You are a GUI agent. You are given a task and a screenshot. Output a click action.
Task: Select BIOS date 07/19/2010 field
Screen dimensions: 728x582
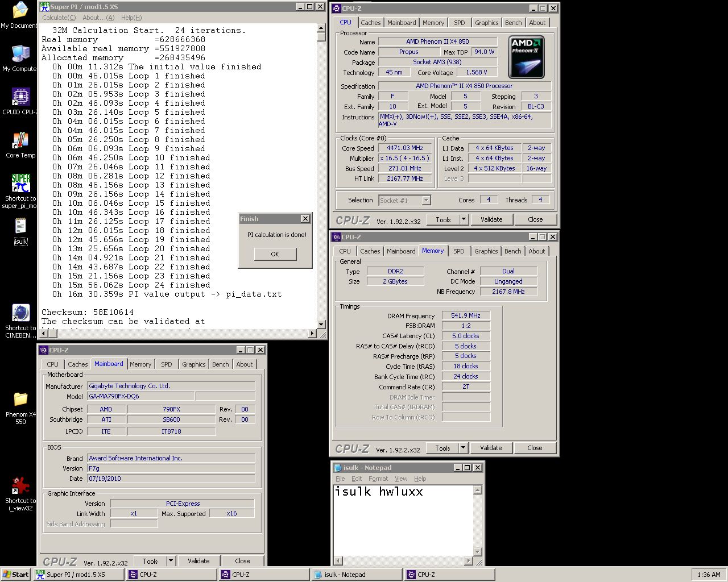click(171, 479)
